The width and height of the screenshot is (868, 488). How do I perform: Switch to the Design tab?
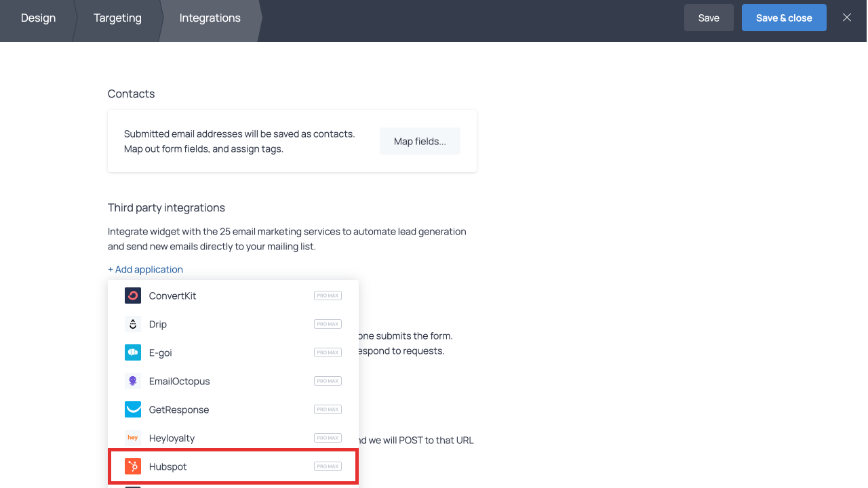pos(38,18)
